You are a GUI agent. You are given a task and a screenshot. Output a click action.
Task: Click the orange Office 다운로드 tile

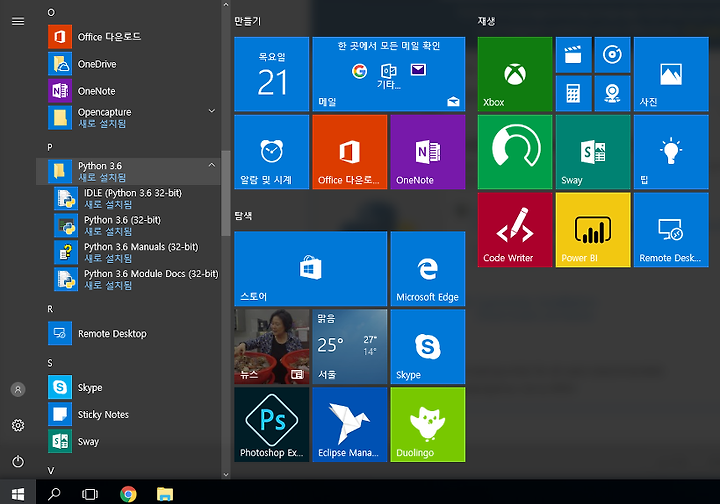[x=349, y=152]
